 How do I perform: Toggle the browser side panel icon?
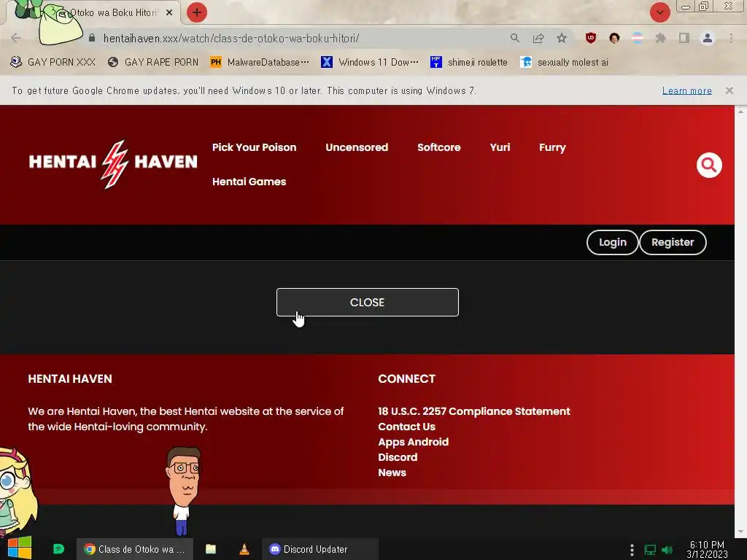684,38
